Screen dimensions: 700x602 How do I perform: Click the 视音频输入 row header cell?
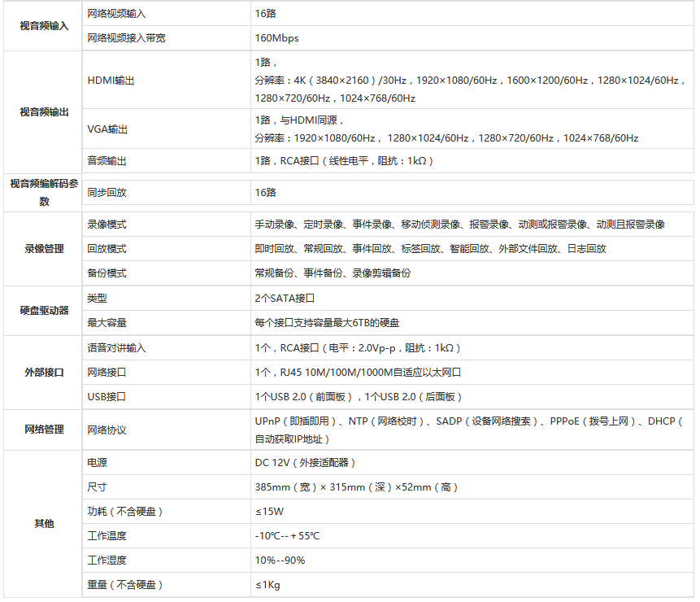[x=42, y=25]
